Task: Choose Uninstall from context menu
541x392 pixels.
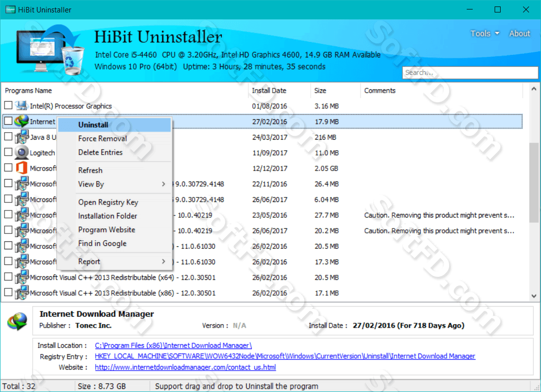Action: click(114, 125)
